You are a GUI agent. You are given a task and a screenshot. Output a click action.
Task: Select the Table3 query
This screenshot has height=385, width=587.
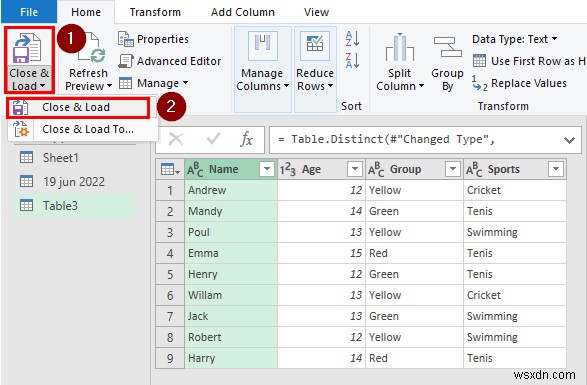[x=75, y=206]
